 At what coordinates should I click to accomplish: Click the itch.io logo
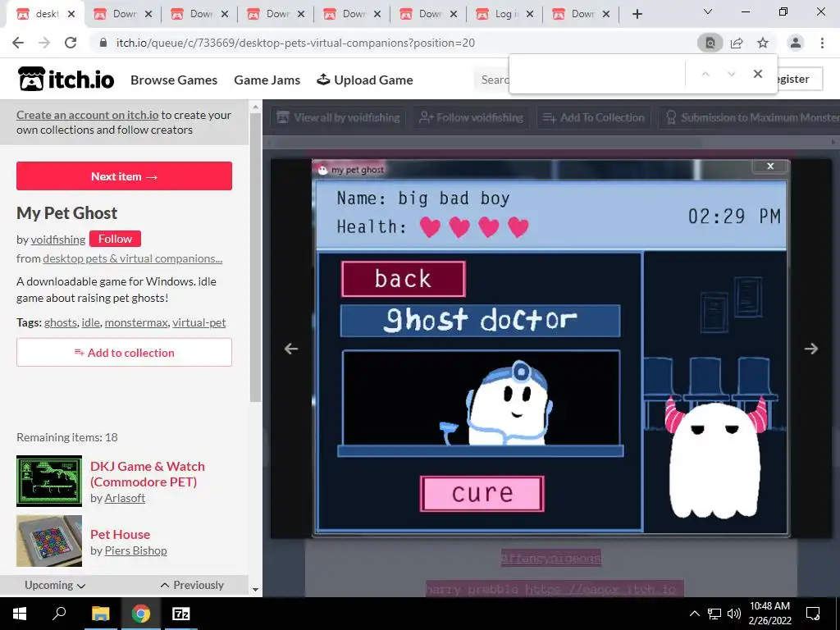[x=66, y=79]
